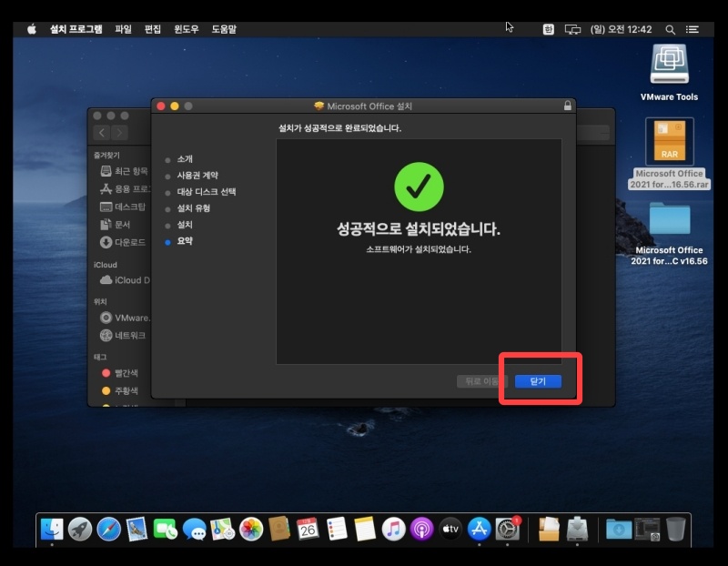This screenshot has height=566, width=728.
Task: Open Spotlight search magnifier
Action: tap(670, 30)
